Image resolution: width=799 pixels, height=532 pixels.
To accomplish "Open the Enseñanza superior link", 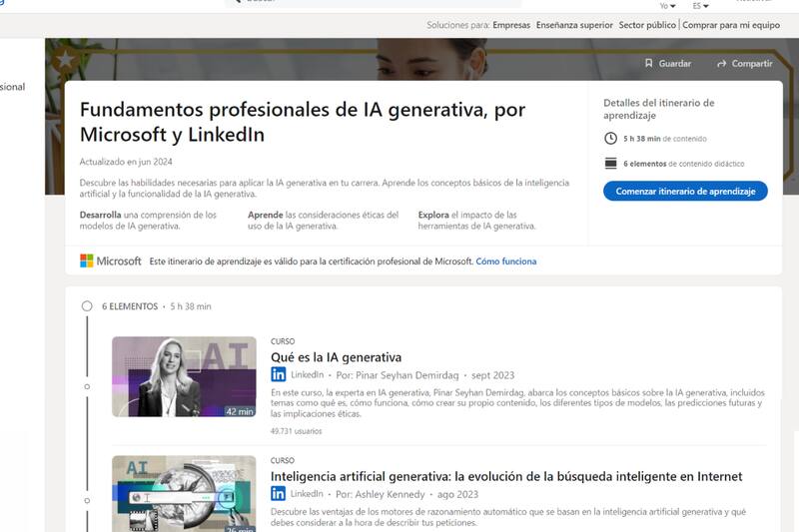I will coord(574,25).
